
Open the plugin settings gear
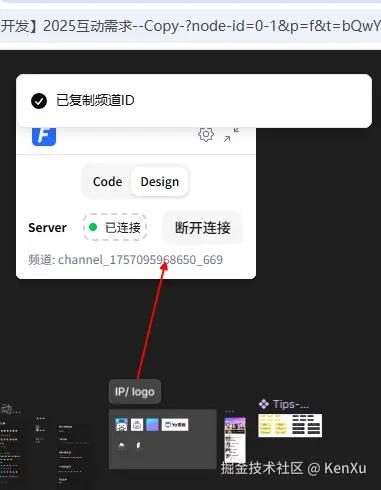(206, 134)
